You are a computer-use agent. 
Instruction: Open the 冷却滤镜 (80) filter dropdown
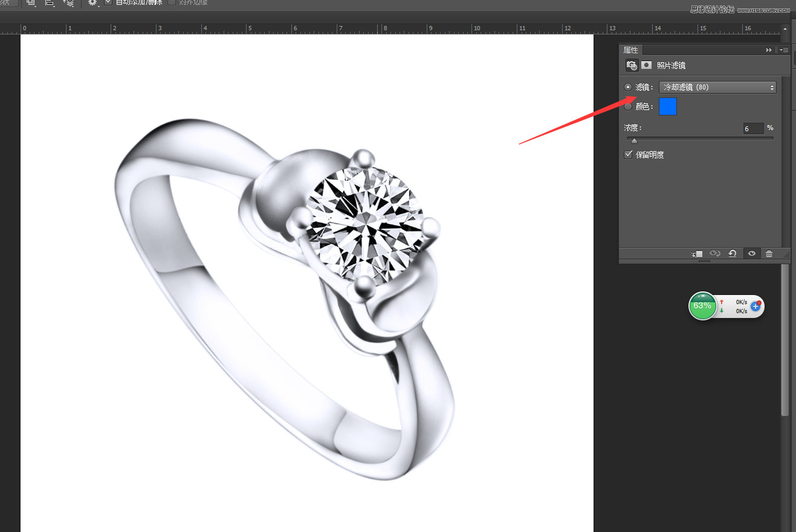(717, 87)
